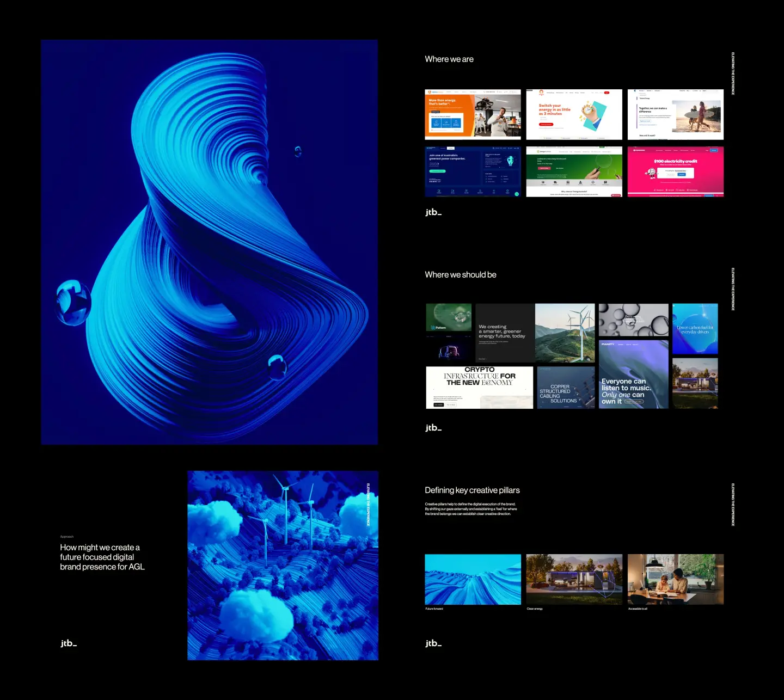
Task: Select the 'Future forward' blue pillar image
Action: click(473, 579)
